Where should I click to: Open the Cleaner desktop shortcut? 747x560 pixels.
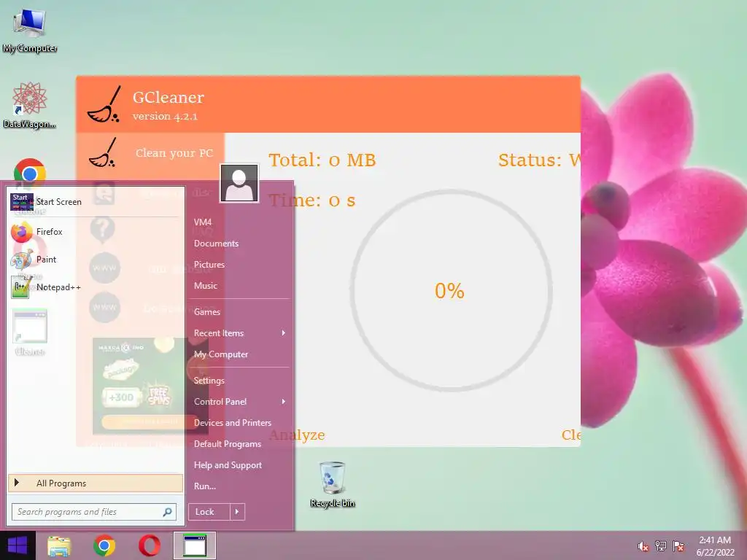(29, 332)
